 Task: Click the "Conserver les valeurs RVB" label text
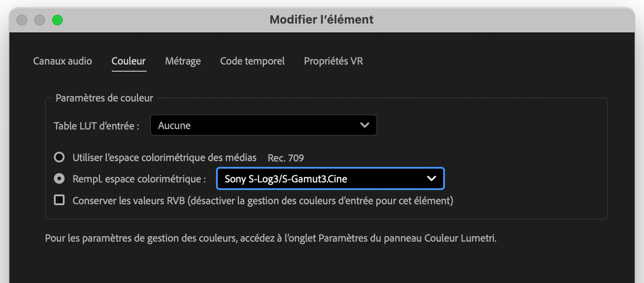point(263,201)
